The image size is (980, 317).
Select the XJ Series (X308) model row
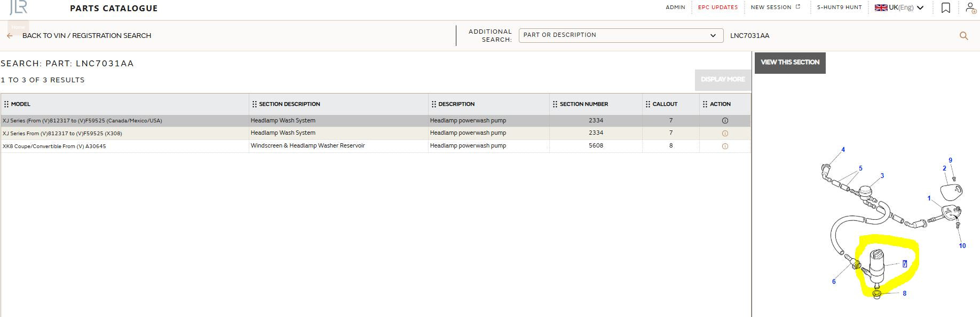pyautogui.click(x=376, y=133)
